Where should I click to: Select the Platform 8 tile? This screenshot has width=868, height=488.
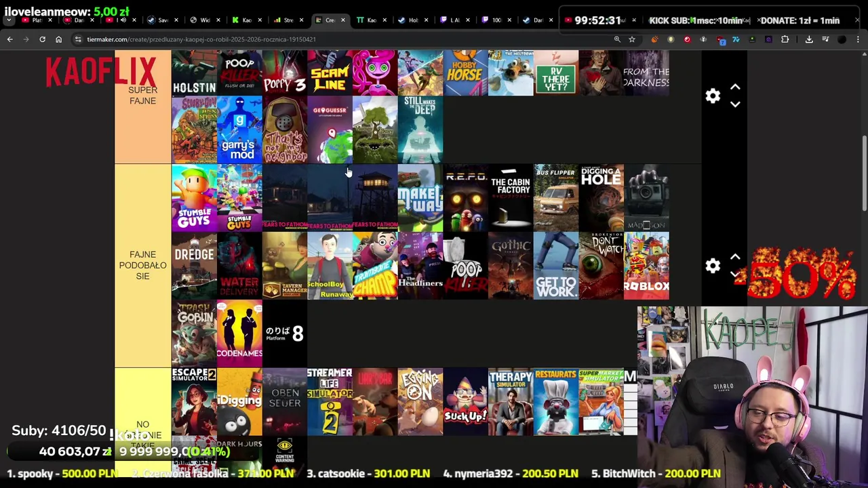pos(285,333)
